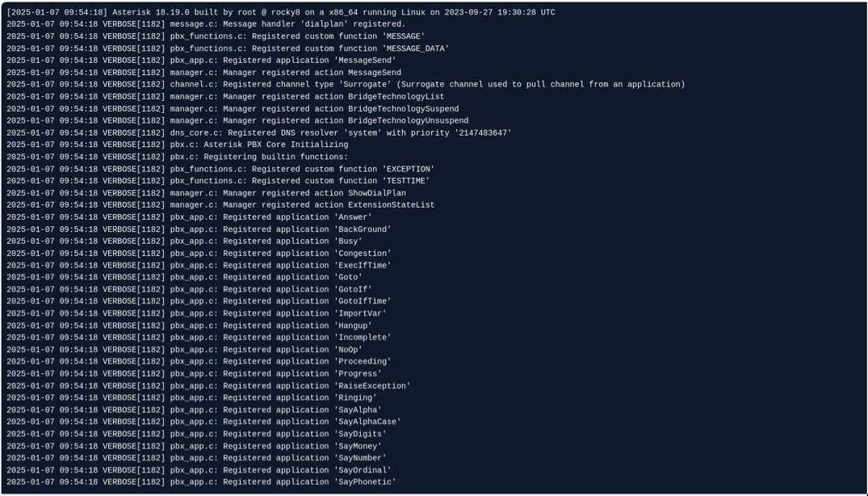The image size is (868, 496).
Task: Click the 'BackGround' registered application line
Action: click(x=199, y=229)
